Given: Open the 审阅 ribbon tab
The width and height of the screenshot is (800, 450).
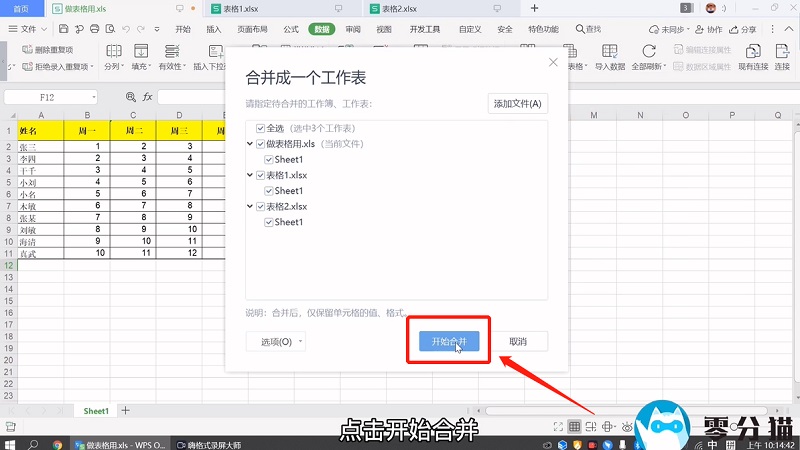Looking at the screenshot, I should [x=353, y=30].
